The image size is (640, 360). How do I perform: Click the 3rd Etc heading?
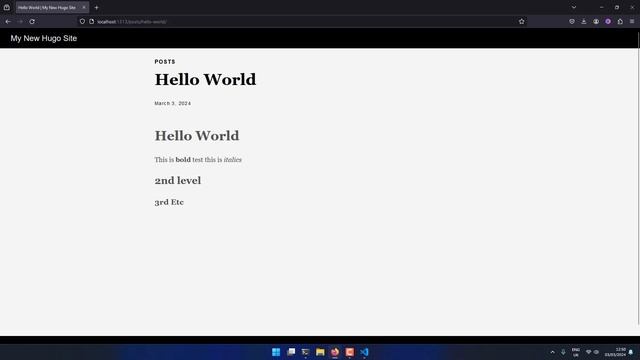(169, 202)
